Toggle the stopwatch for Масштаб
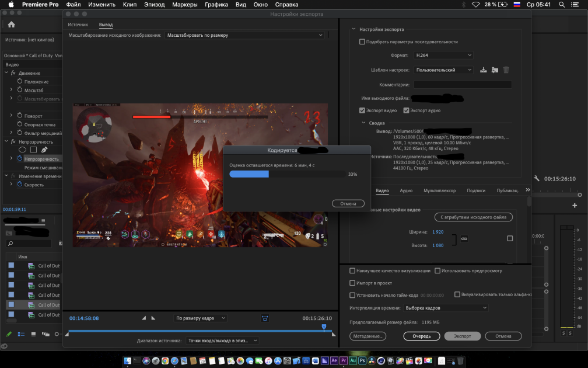 (20, 90)
